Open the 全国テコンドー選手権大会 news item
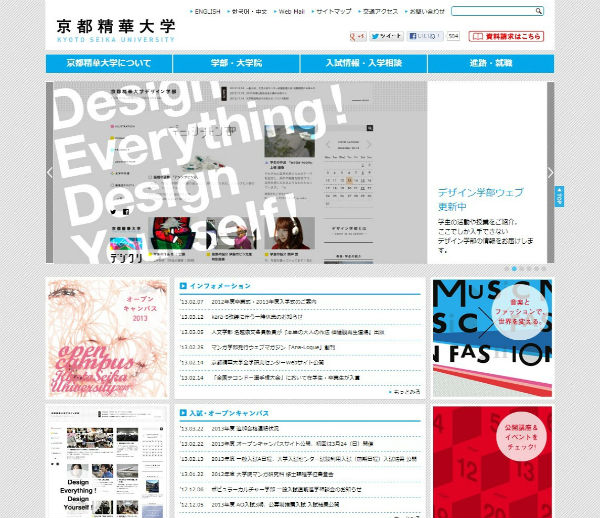Image resolution: width=600 pixels, height=518 pixels. [285, 378]
